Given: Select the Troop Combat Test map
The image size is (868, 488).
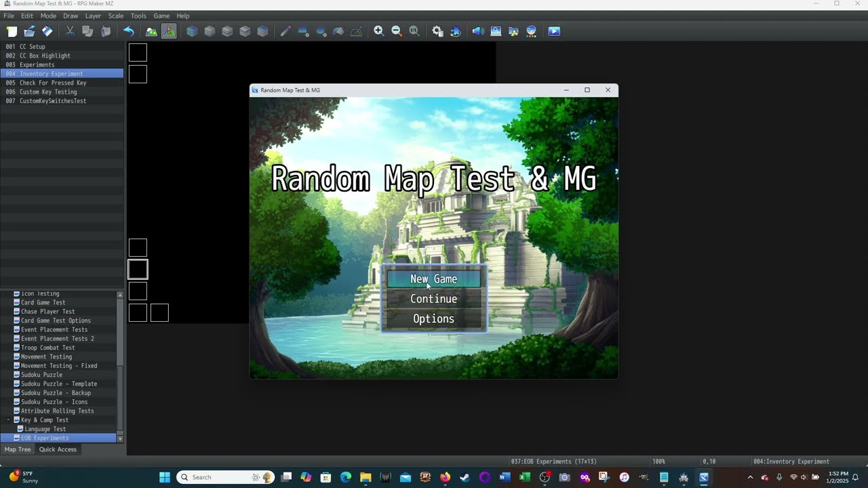Looking at the screenshot, I should 48,348.
